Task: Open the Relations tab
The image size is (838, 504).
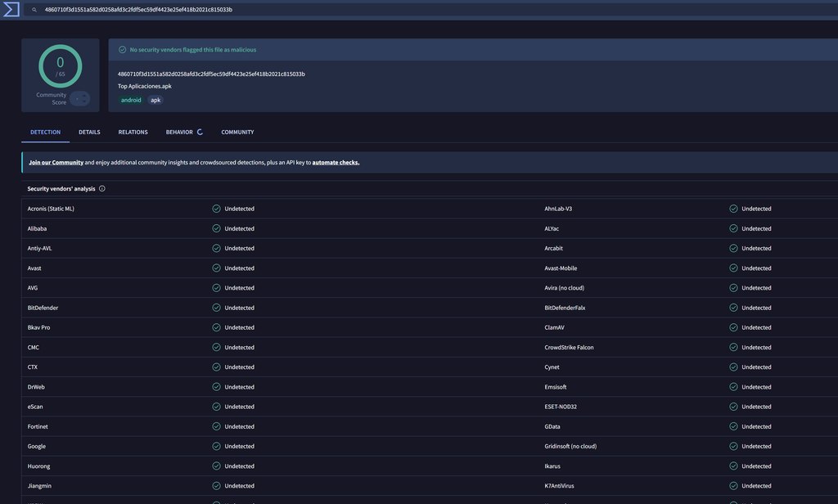Action: (x=133, y=132)
